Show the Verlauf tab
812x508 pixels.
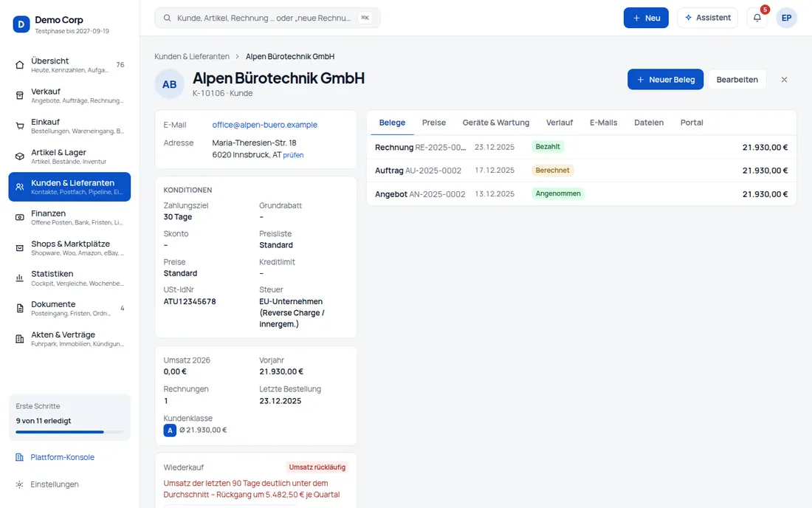[560, 123]
